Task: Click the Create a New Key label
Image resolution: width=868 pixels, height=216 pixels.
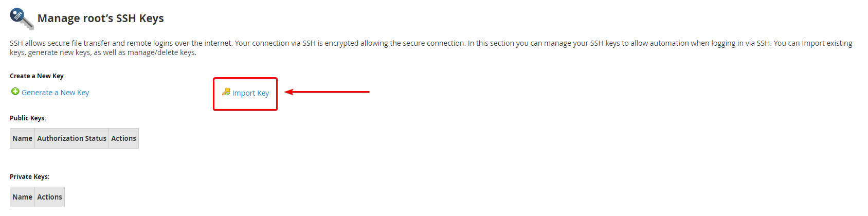Action: point(37,76)
